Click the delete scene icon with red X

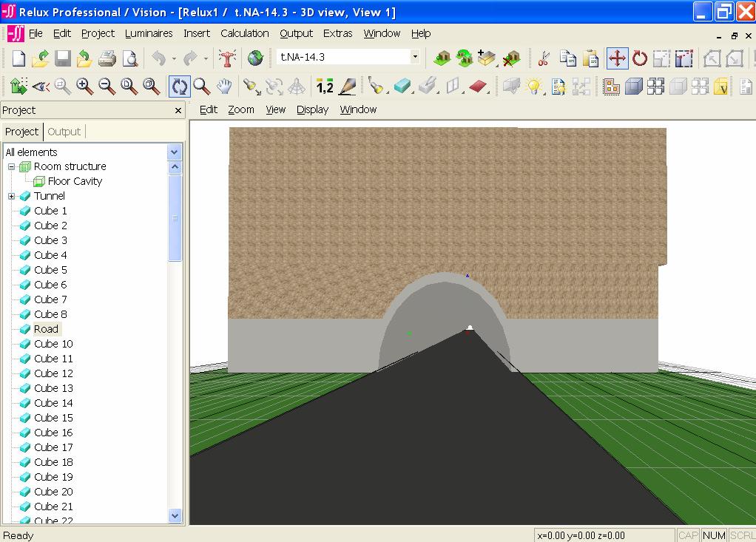coord(510,58)
